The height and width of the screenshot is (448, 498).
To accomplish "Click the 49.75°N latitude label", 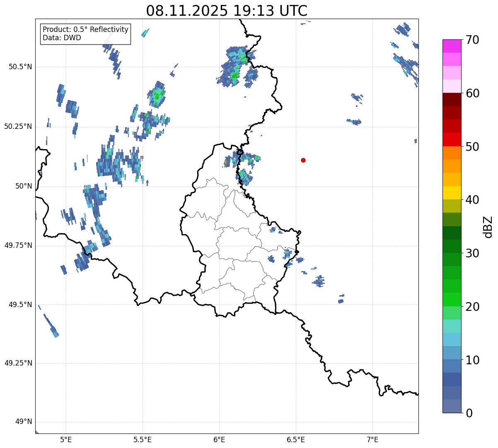I will [18, 245].
